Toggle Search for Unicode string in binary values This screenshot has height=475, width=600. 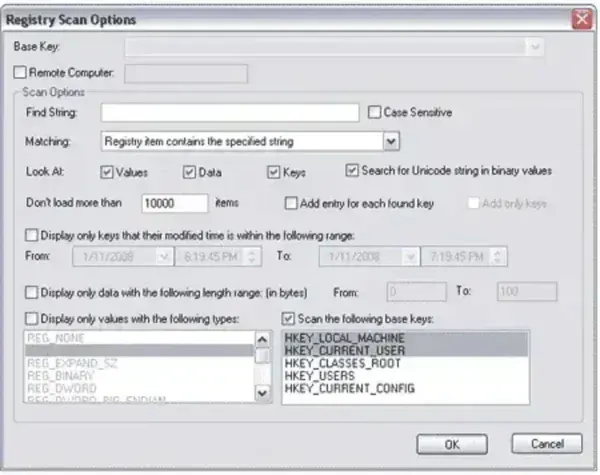click(352, 170)
